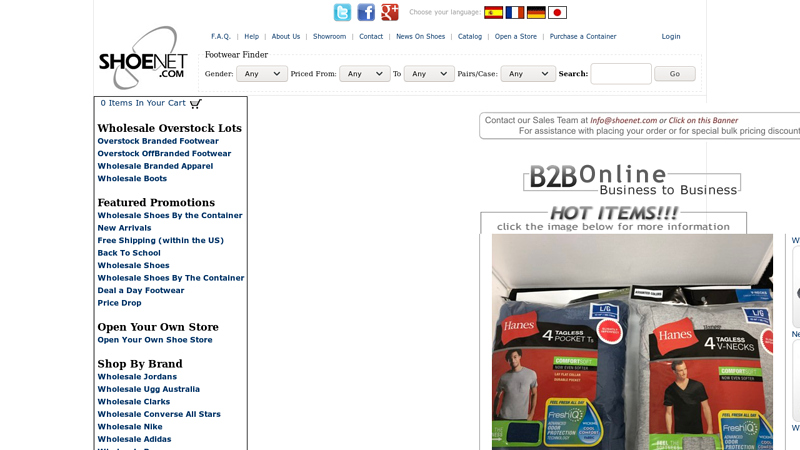Switch language with the French flag
This screenshot has width=800, height=450.
tap(515, 12)
